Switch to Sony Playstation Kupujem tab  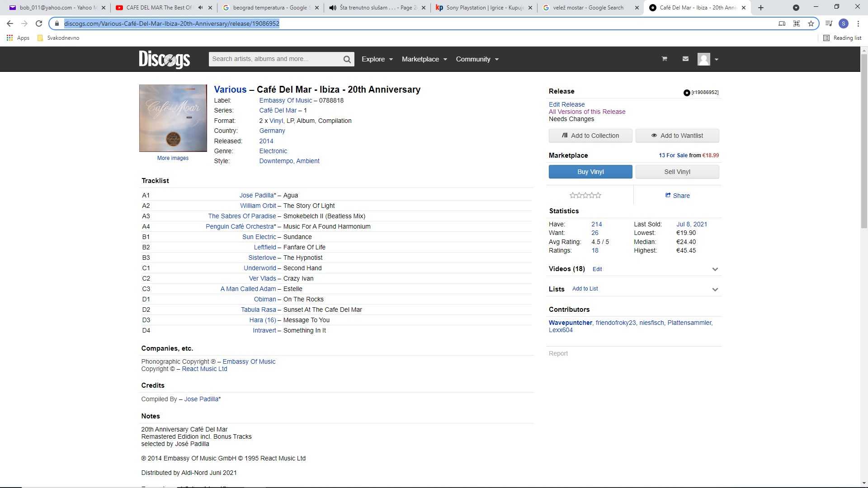484,8
